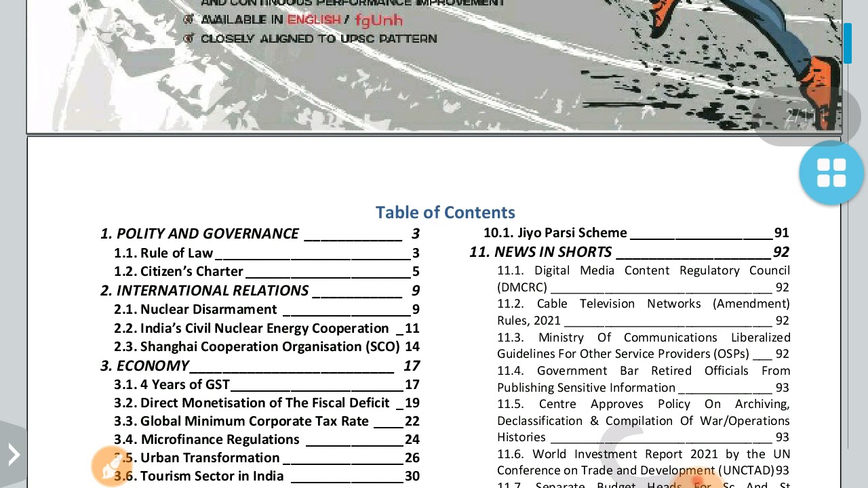
Task: Click AVAILABLE IN ENGLISH banner line
Action: pos(302,20)
